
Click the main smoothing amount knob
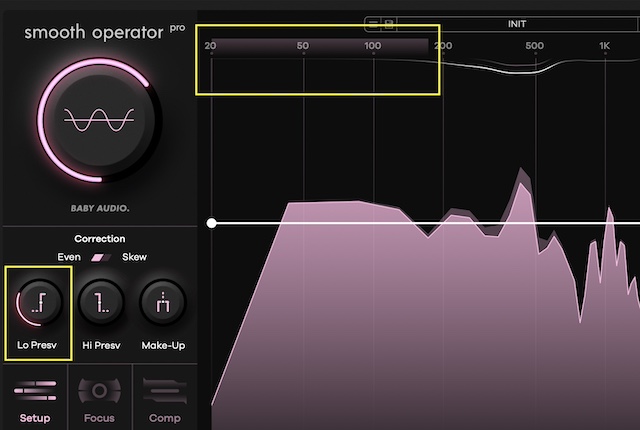point(99,120)
